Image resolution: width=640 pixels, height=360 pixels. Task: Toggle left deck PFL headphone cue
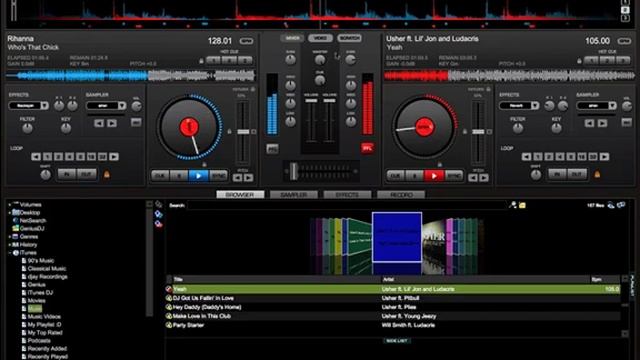(x=272, y=149)
